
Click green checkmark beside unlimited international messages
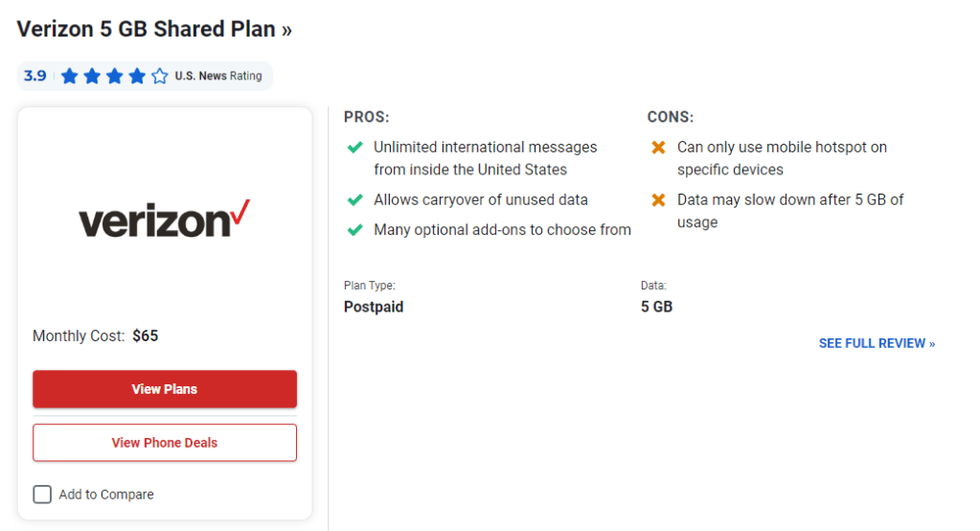(355, 148)
